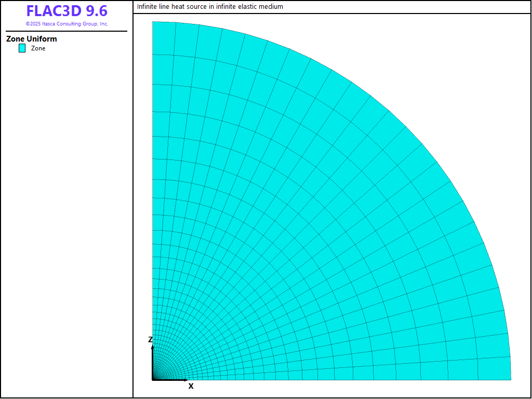Click the Z axis label
The width and height of the screenshot is (532, 399).
pyautogui.click(x=150, y=340)
